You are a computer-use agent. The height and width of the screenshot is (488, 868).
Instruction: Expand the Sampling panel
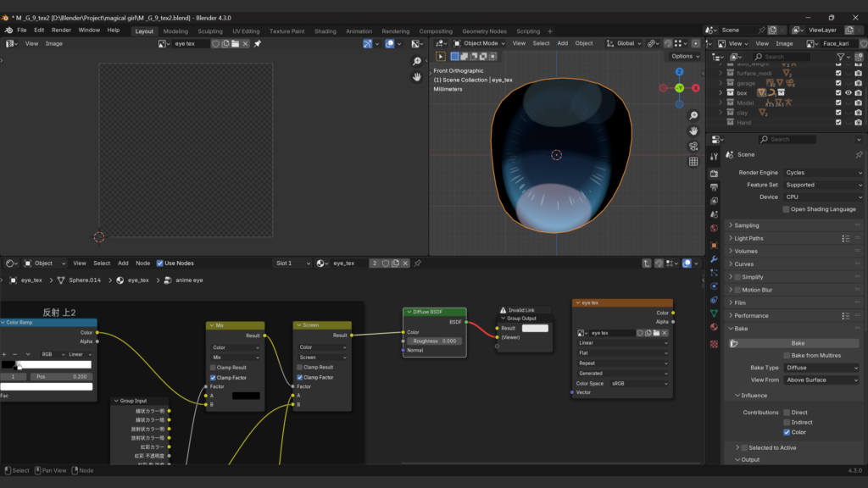coord(747,225)
